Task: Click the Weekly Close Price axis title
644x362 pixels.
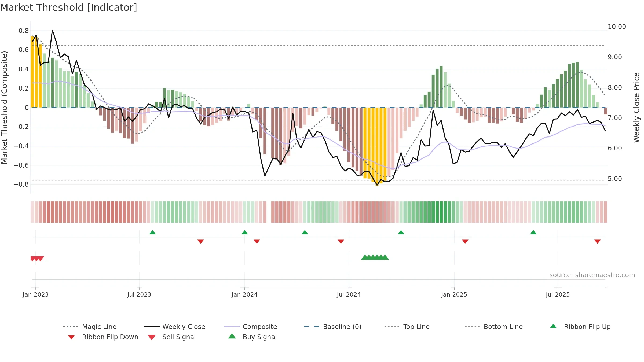Action: click(x=636, y=107)
